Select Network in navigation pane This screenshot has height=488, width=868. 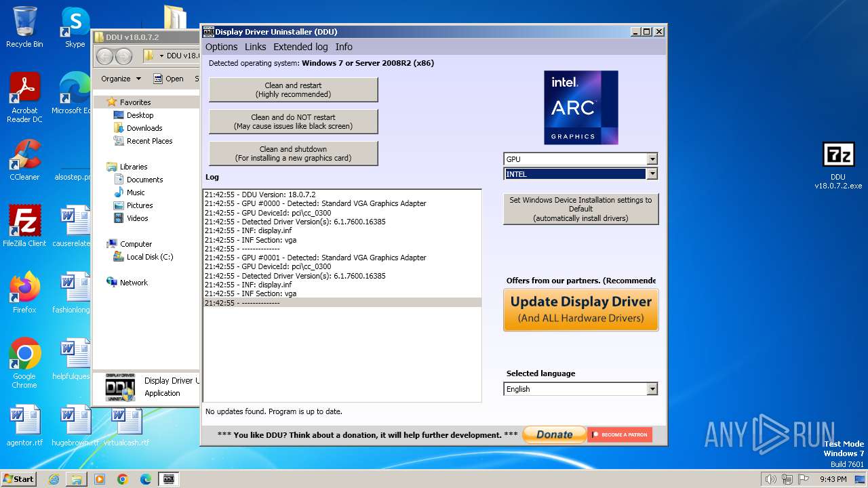click(x=134, y=283)
